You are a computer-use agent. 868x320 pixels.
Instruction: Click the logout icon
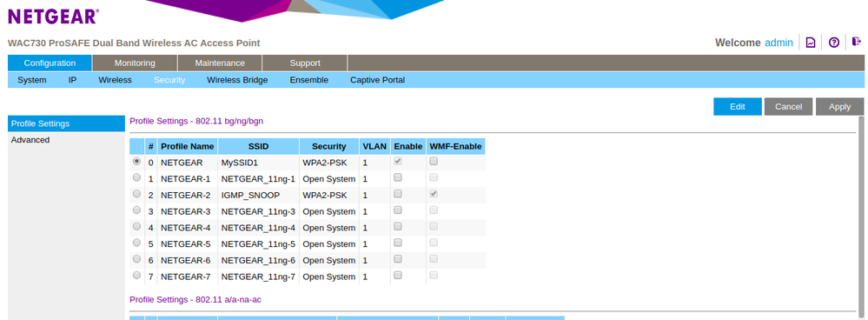pos(857,42)
